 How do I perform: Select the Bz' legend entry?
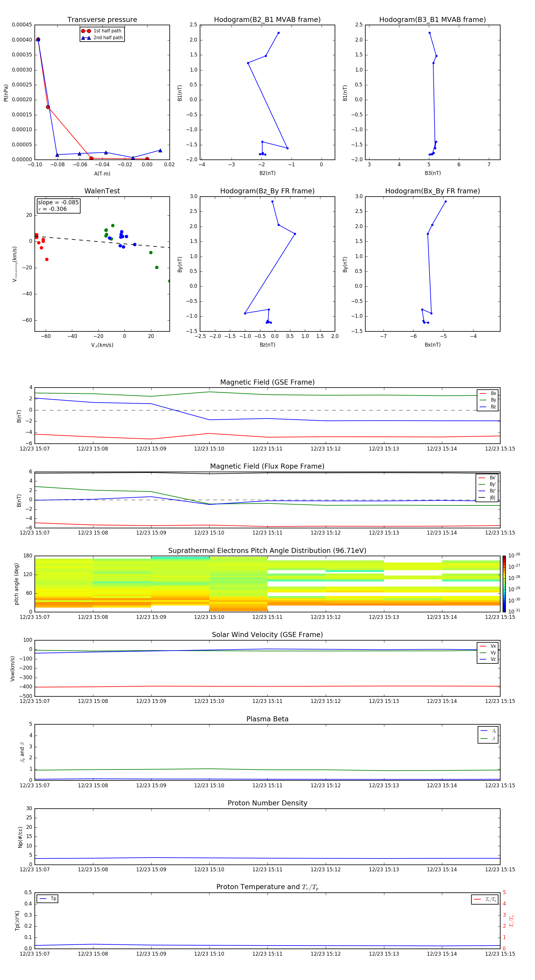coord(487,491)
